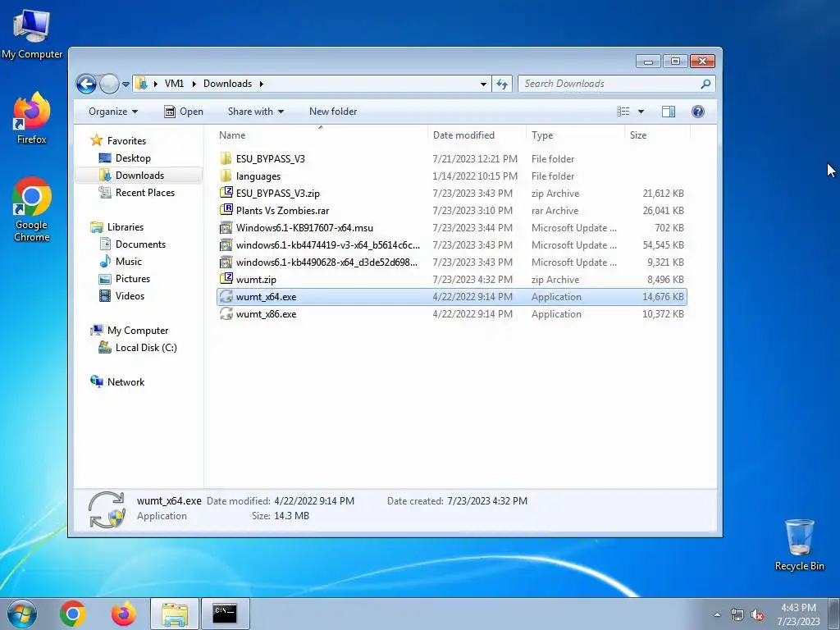Select ESU_BYPASS_V3.zip archive icon
This screenshot has width=840, height=630.
point(226,193)
